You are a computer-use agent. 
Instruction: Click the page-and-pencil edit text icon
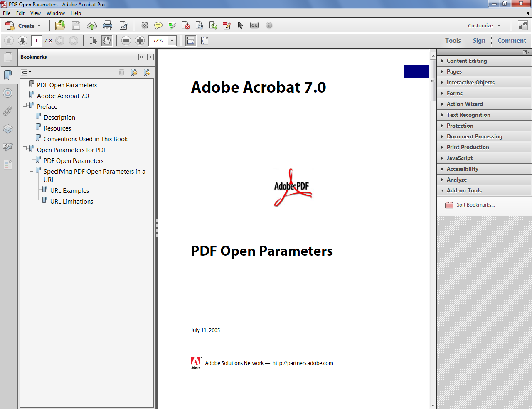(x=227, y=25)
